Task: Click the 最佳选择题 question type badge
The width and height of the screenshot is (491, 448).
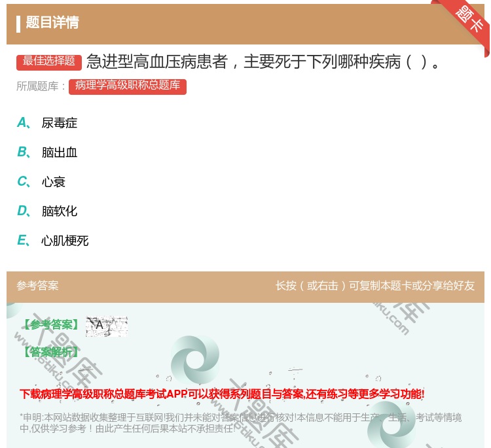Action: click(49, 62)
